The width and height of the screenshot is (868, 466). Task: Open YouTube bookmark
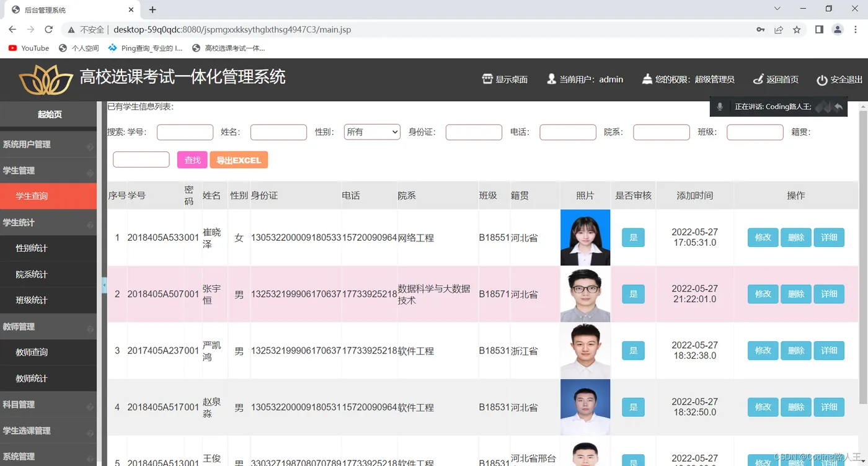29,48
